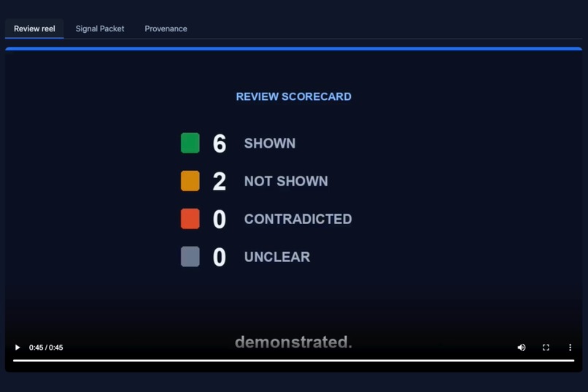Click the green SHOWN color square
588x392 pixels.
(x=190, y=143)
